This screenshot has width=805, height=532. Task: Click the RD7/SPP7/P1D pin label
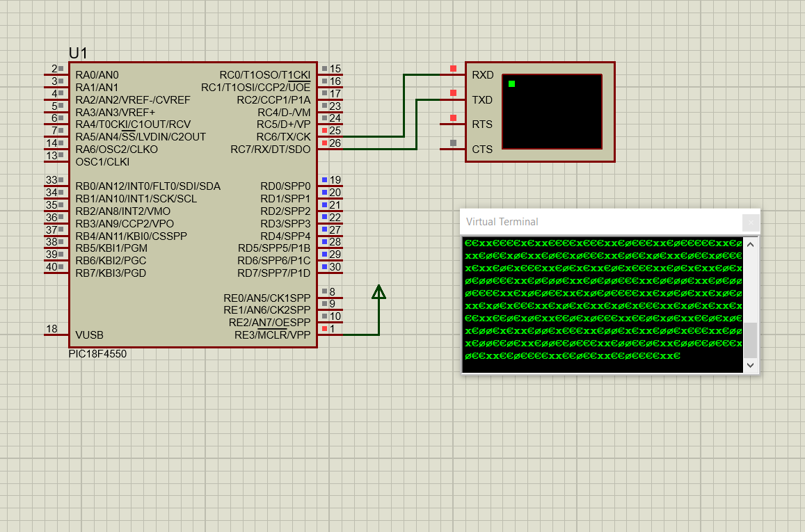pyautogui.click(x=274, y=273)
